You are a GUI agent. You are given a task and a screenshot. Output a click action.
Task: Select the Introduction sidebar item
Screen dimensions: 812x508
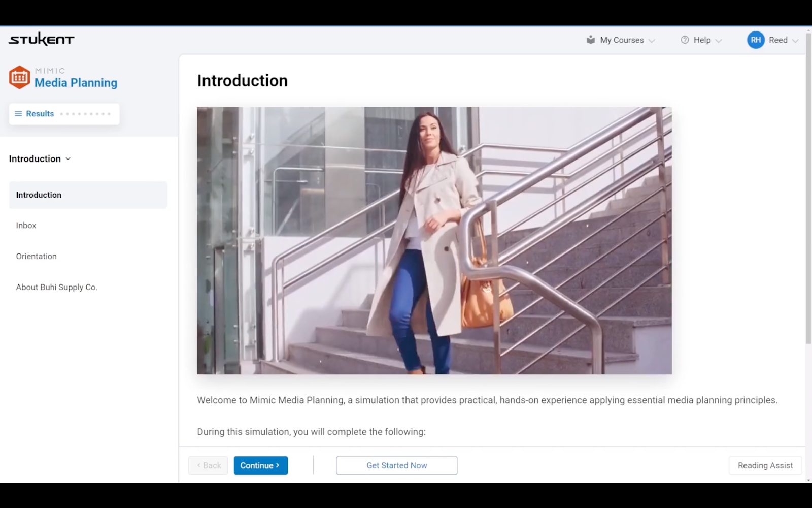pos(88,195)
